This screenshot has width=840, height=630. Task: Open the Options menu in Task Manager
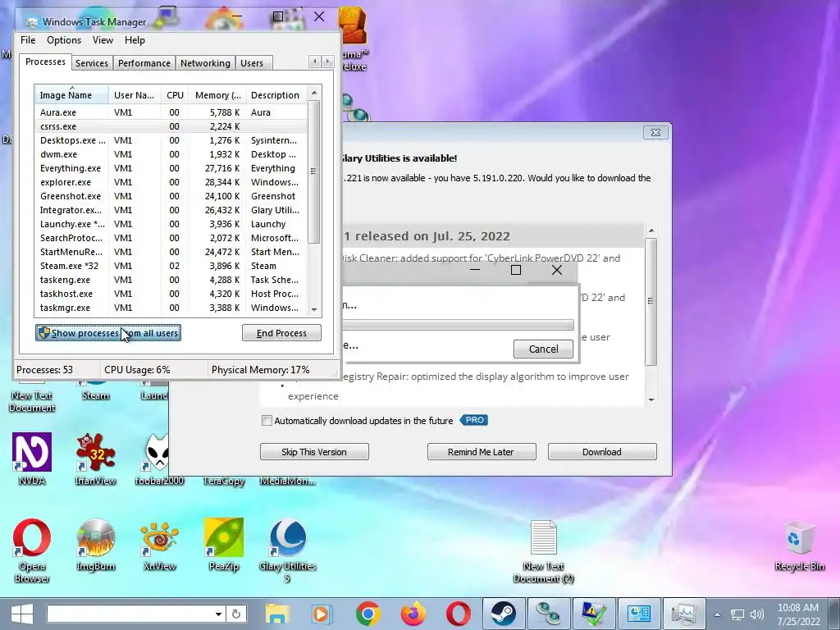coord(64,40)
